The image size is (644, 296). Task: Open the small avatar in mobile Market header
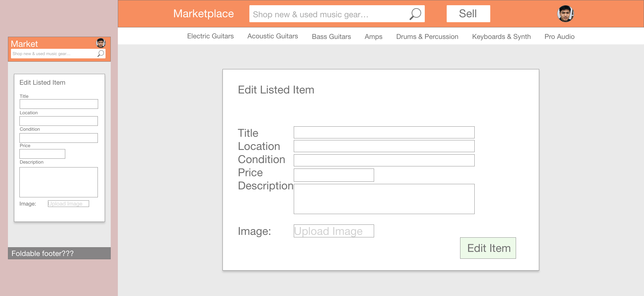pyautogui.click(x=101, y=43)
